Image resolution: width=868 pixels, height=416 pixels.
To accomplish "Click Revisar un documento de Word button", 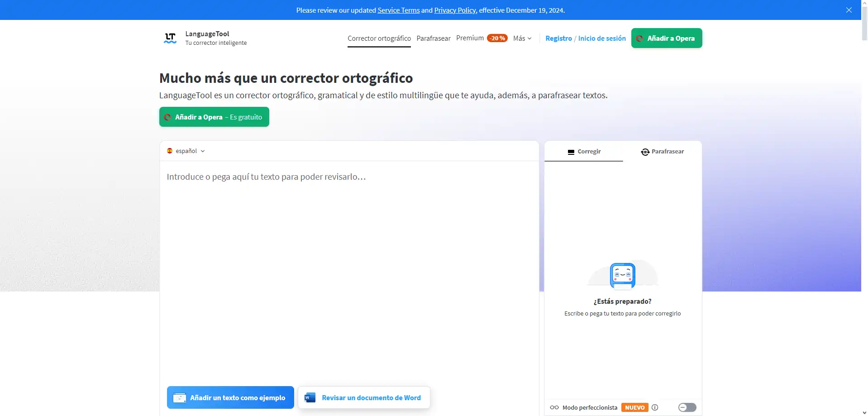I will (364, 397).
